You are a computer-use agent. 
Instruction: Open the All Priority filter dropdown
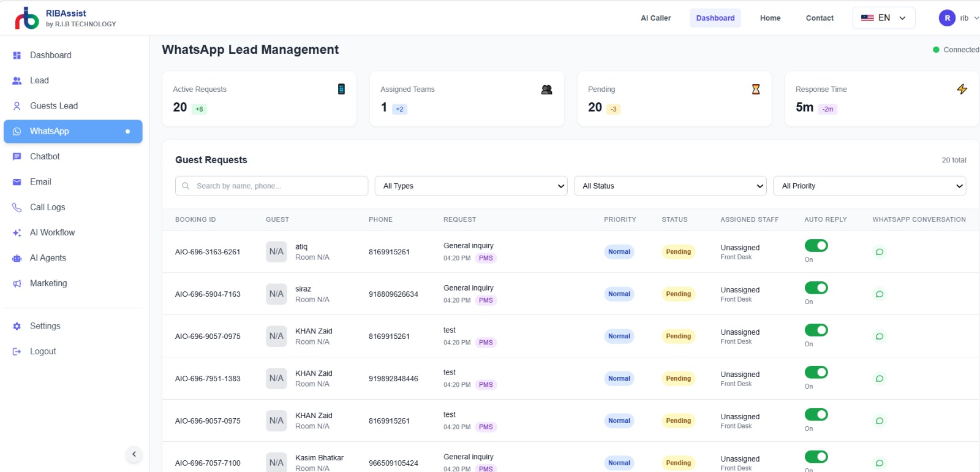[870, 186]
